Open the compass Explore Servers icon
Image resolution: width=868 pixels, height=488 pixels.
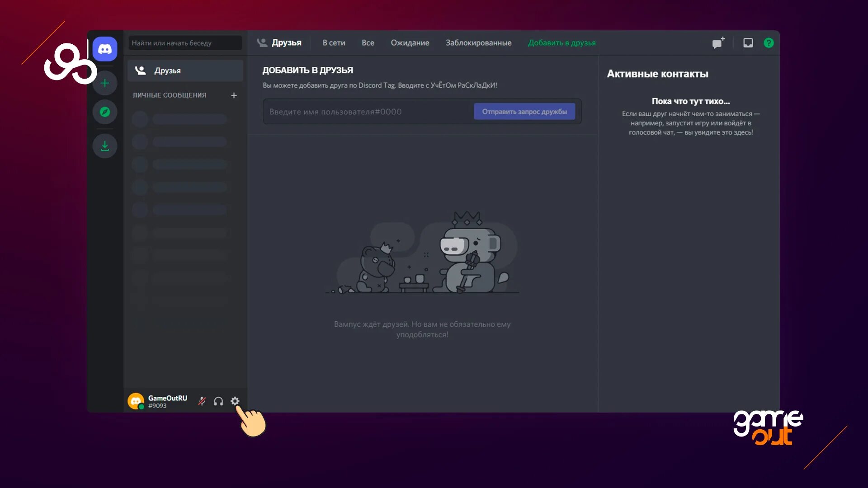pyautogui.click(x=105, y=112)
